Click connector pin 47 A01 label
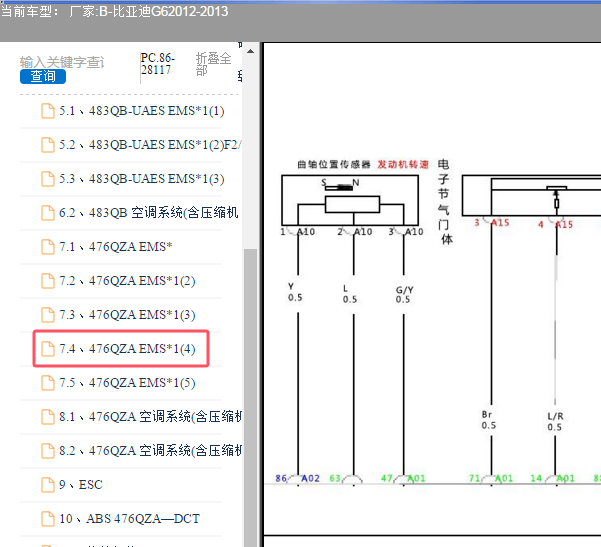 pyautogui.click(x=403, y=478)
